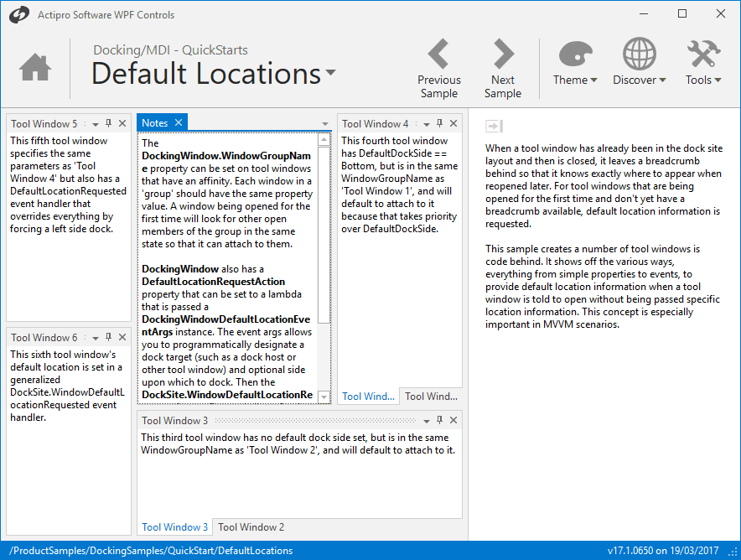Open the Tools wrench menu
Viewport: 741px width, 560px height.
(x=703, y=63)
